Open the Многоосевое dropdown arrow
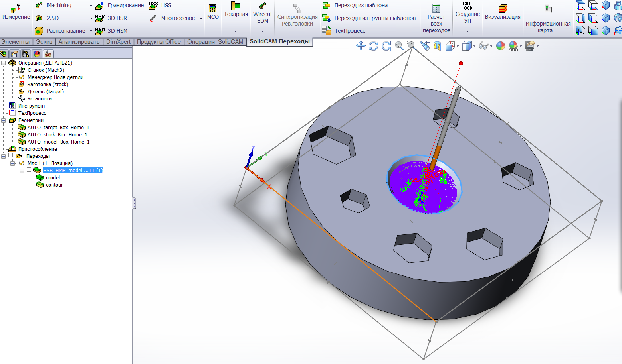Screen dimensions: 622x364 tap(201, 18)
